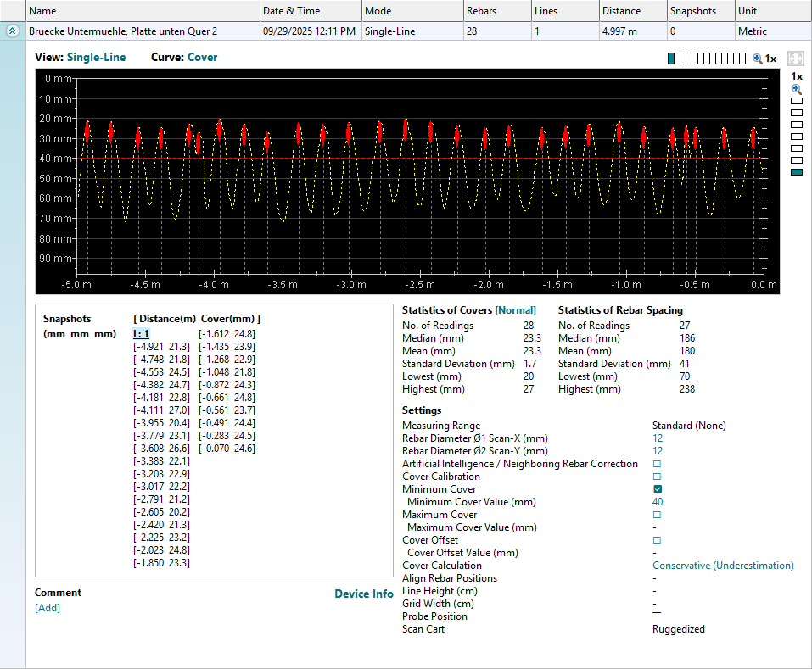Viewport: 812px width, 669px height.
Task: Select the second horizontal zoom level box
Action: 683,59
